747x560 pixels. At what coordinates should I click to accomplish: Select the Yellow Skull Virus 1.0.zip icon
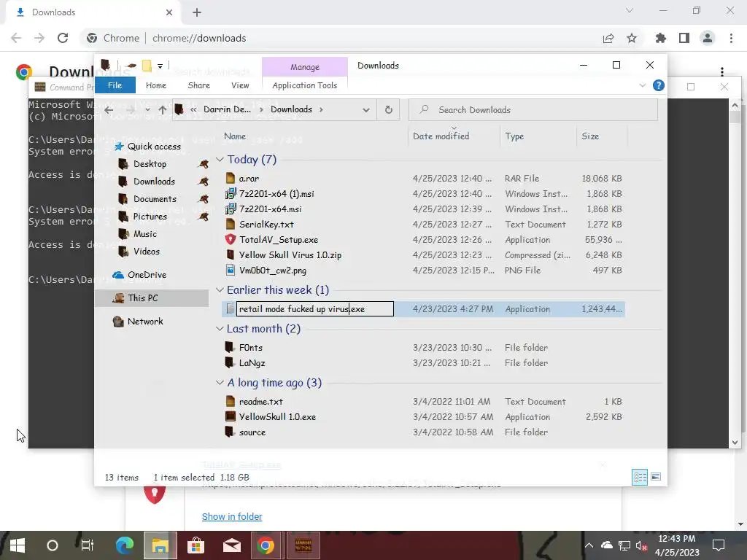(231, 254)
